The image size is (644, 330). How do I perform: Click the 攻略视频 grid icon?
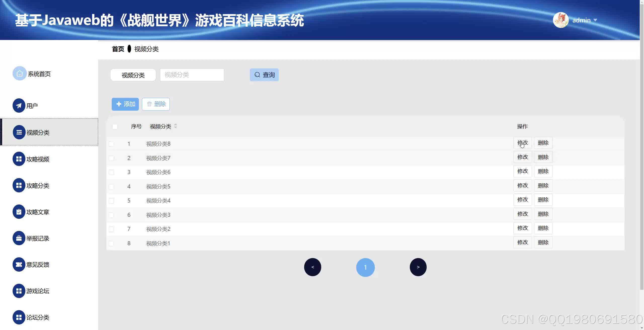(19, 159)
